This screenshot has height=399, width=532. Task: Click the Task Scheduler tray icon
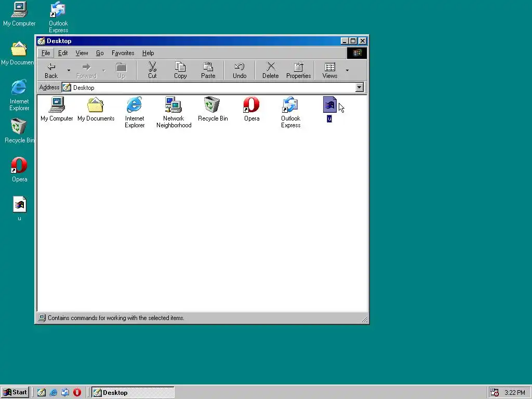[495, 393]
